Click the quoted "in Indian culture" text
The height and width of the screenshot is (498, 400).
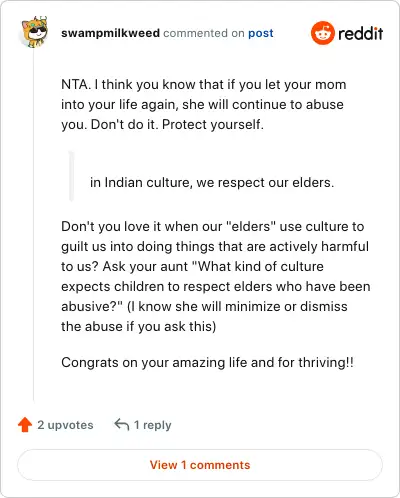point(212,182)
